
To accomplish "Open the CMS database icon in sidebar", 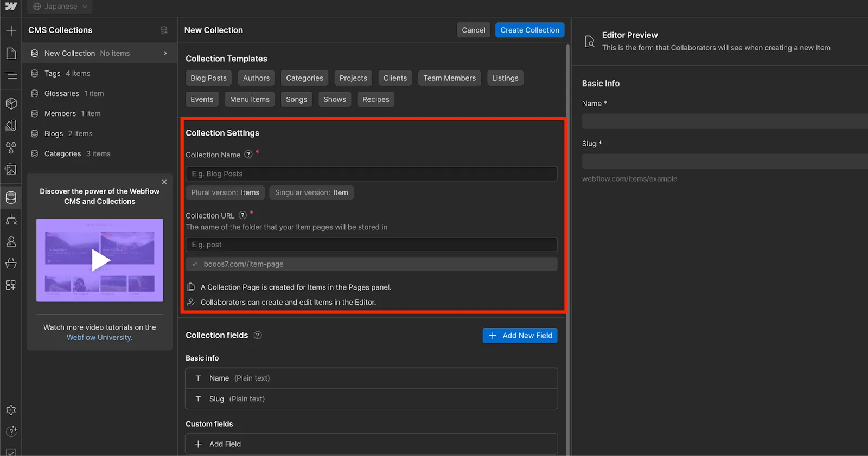I will [x=11, y=197].
